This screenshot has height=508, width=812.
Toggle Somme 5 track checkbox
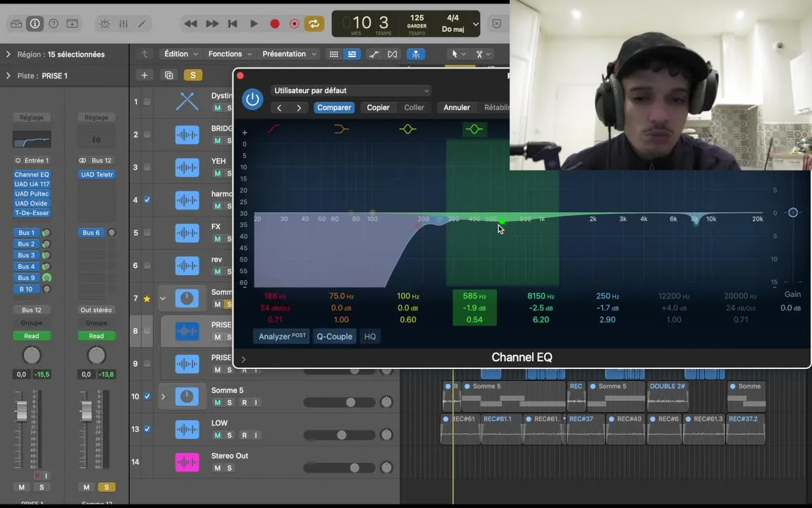pyautogui.click(x=147, y=397)
